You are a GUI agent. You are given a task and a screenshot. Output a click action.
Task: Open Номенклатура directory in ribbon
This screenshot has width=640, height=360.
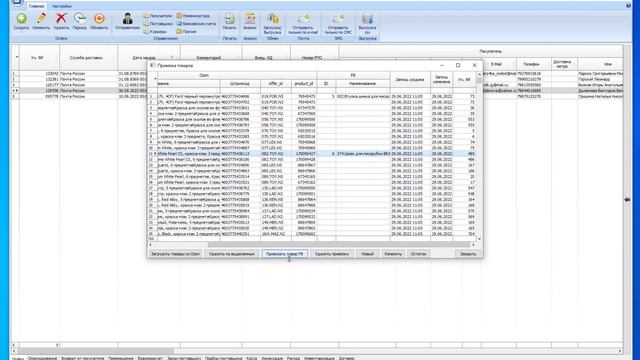pos(193,16)
